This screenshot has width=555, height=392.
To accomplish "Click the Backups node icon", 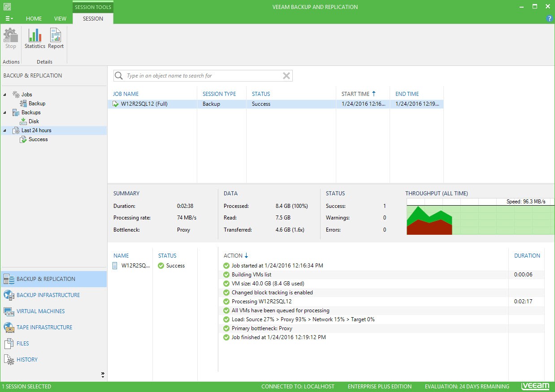I will point(16,112).
